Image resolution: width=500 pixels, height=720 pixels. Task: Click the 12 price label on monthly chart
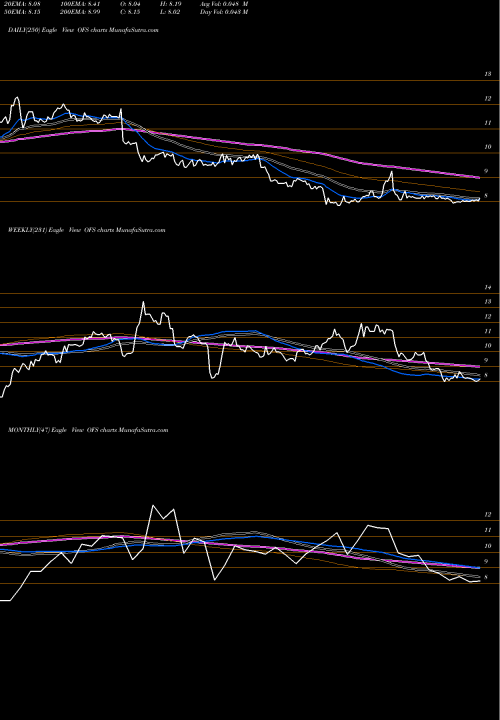(x=488, y=515)
